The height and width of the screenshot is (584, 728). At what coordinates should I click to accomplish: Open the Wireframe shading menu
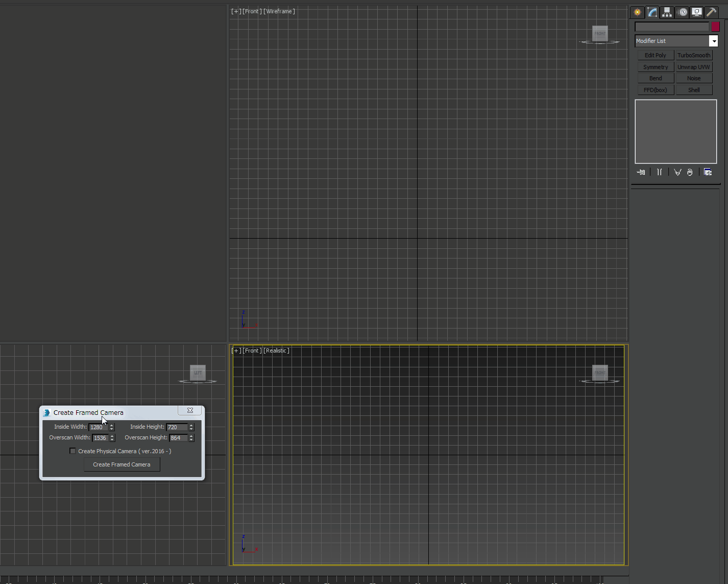(x=280, y=11)
